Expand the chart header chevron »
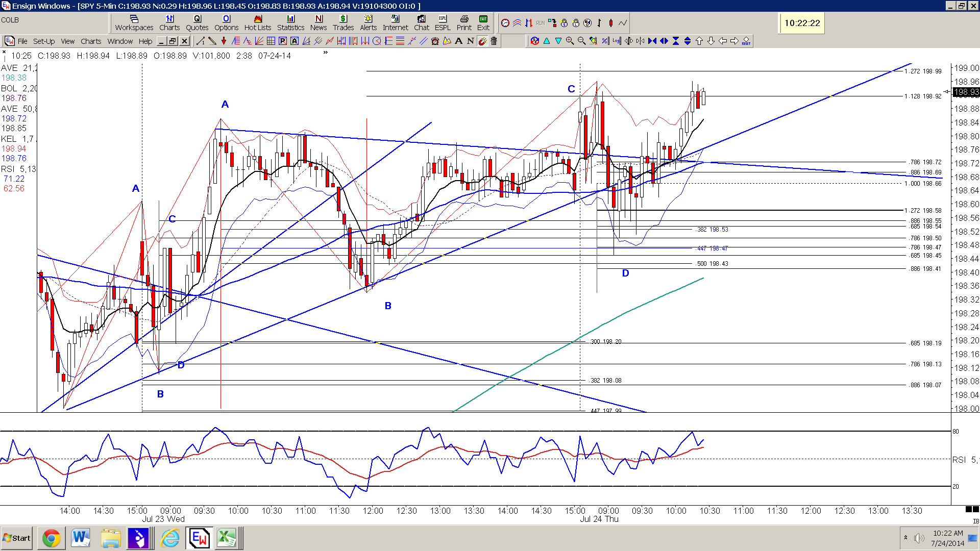 click(x=326, y=52)
